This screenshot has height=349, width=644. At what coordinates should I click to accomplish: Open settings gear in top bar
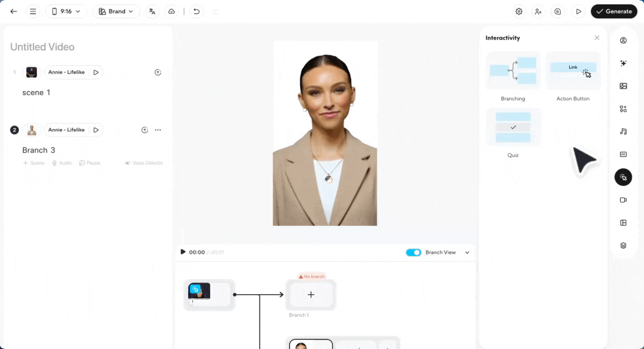coord(519,11)
